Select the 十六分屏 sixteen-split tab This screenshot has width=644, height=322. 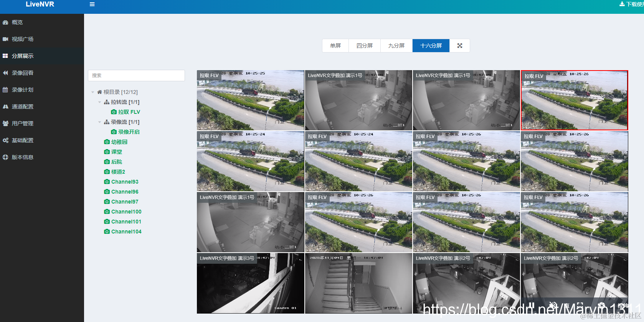[x=431, y=46]
